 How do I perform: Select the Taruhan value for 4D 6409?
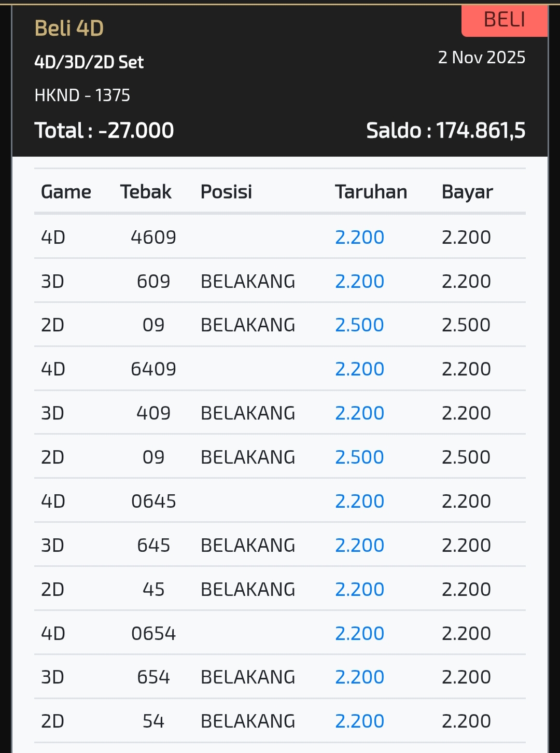click(x=359, y=369)
